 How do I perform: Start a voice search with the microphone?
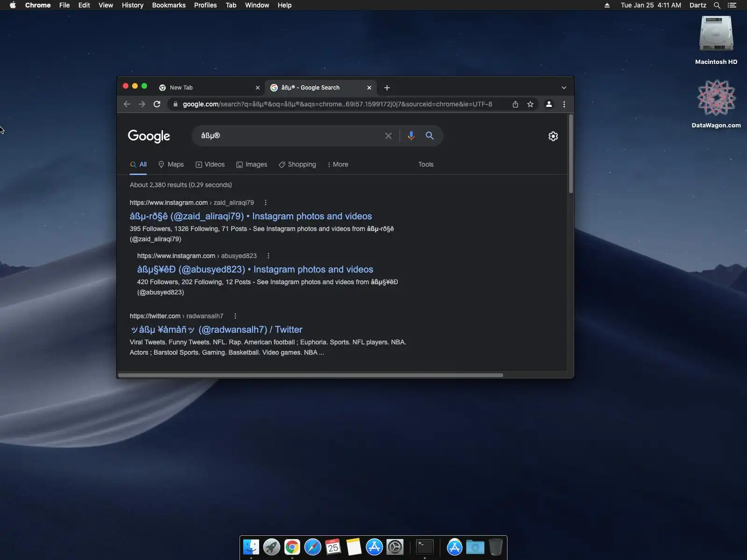coord(411,136)
